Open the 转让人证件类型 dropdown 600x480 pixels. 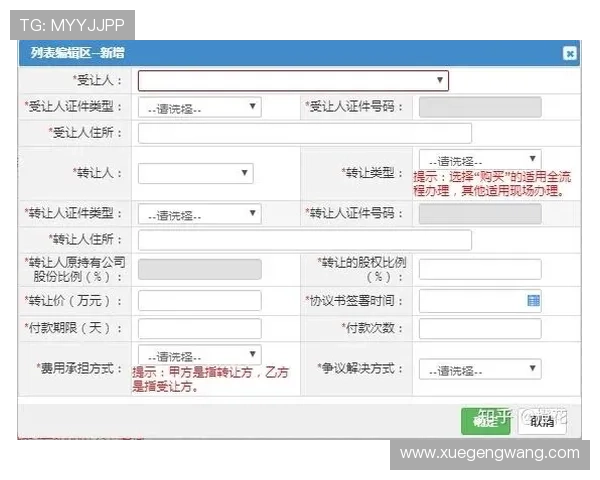[200, 214]
